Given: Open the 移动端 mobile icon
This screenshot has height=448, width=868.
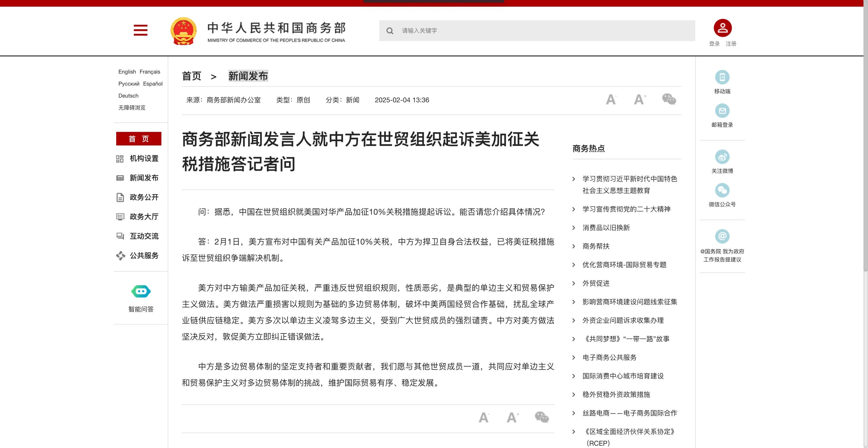Looking at the screenshot, I should tap(722, 77).
